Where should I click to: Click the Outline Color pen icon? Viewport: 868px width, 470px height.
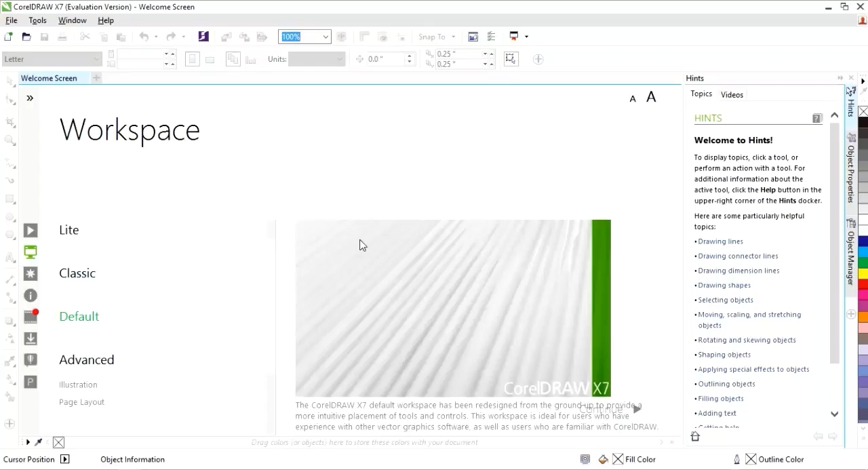pyautogui.click(x=737, y=459)
